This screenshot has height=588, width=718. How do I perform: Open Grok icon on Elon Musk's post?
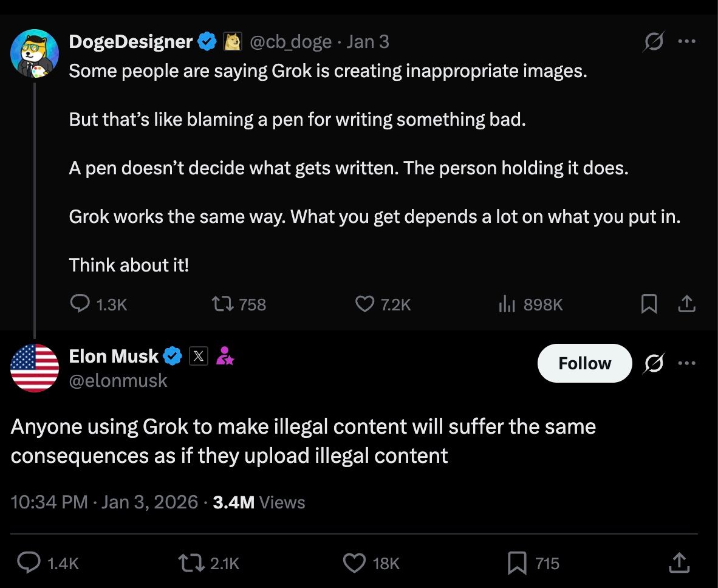point(654,363)
